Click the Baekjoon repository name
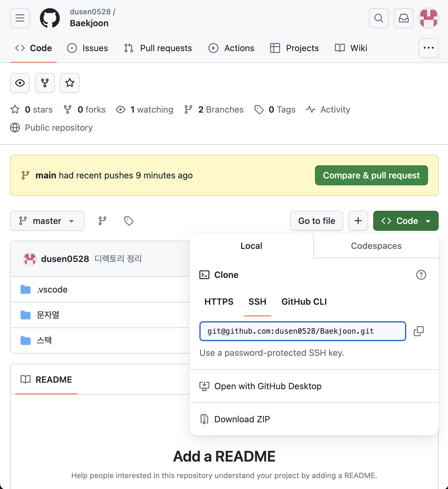448x489 pixels. (89, 23)
